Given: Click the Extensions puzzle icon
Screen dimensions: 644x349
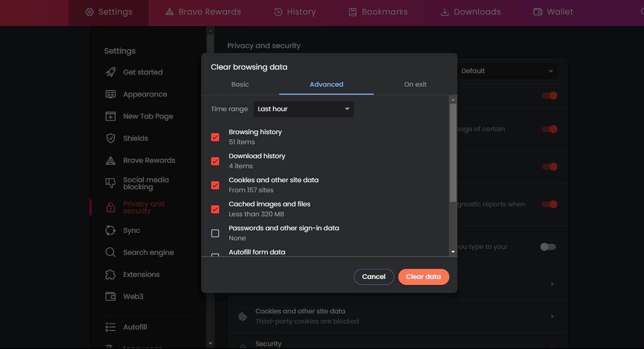Looking at the screenshot, I should (111, 274).
